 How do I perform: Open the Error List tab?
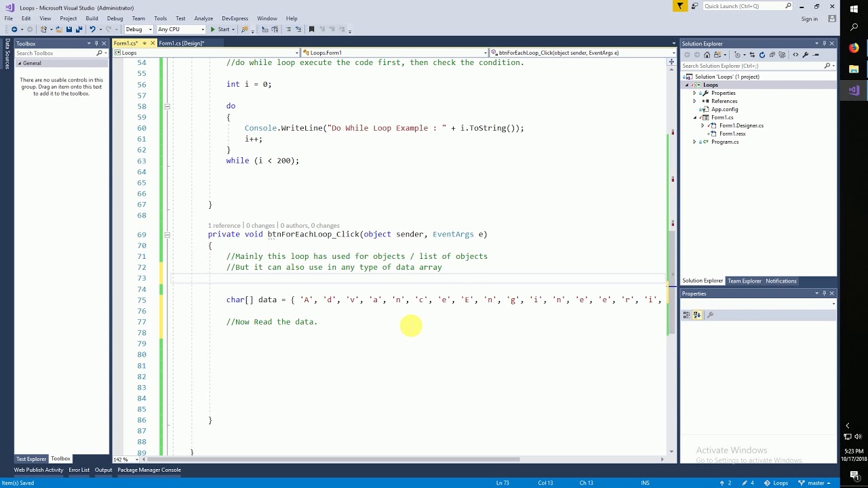pyautogui.click(x=79, y=470)
